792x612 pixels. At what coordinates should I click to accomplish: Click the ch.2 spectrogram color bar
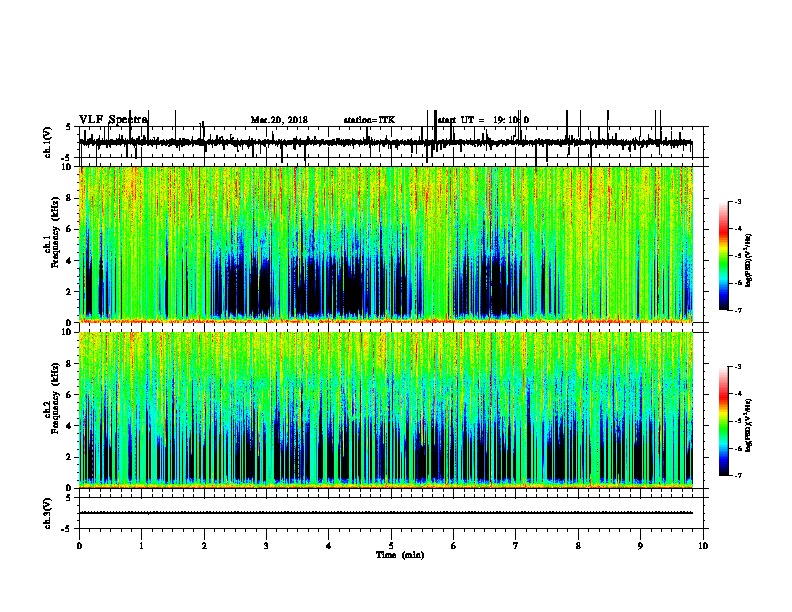click(724, 421)
